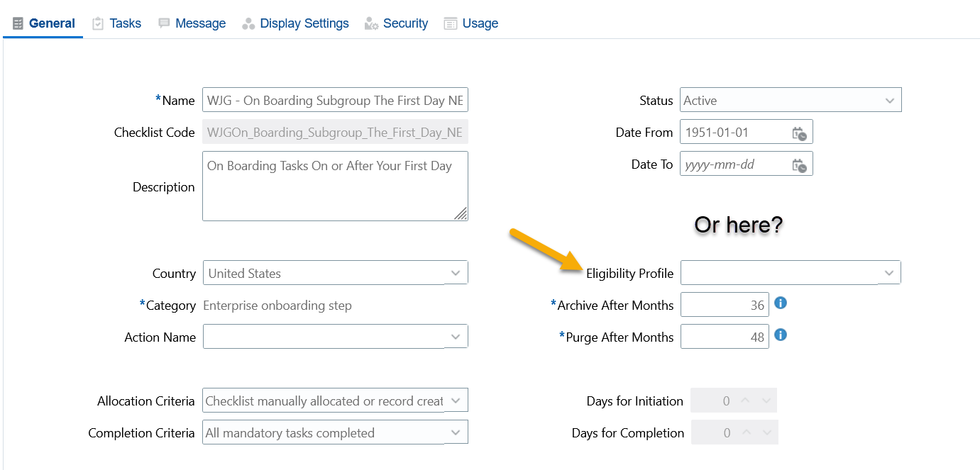Image resolution: width=980 pixels, height=470 pixels.
Task: Expand the Eligibility Profile dropdown
Action: 791,272
